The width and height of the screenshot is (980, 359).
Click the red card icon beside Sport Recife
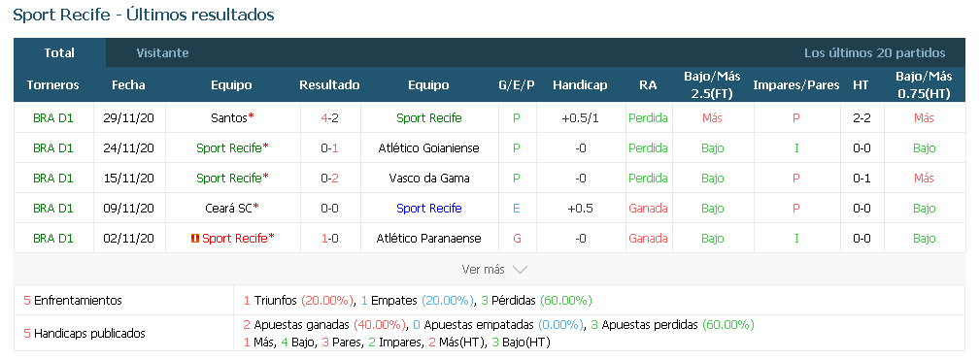(x=195, y=239)
